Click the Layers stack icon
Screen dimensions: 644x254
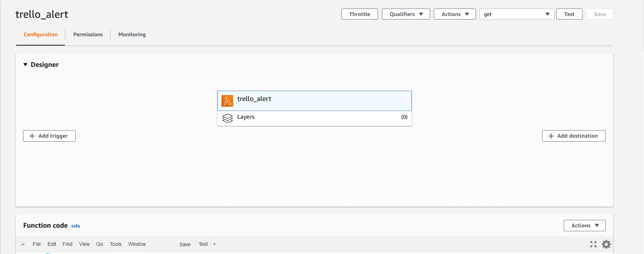click(x=227, y=118)
